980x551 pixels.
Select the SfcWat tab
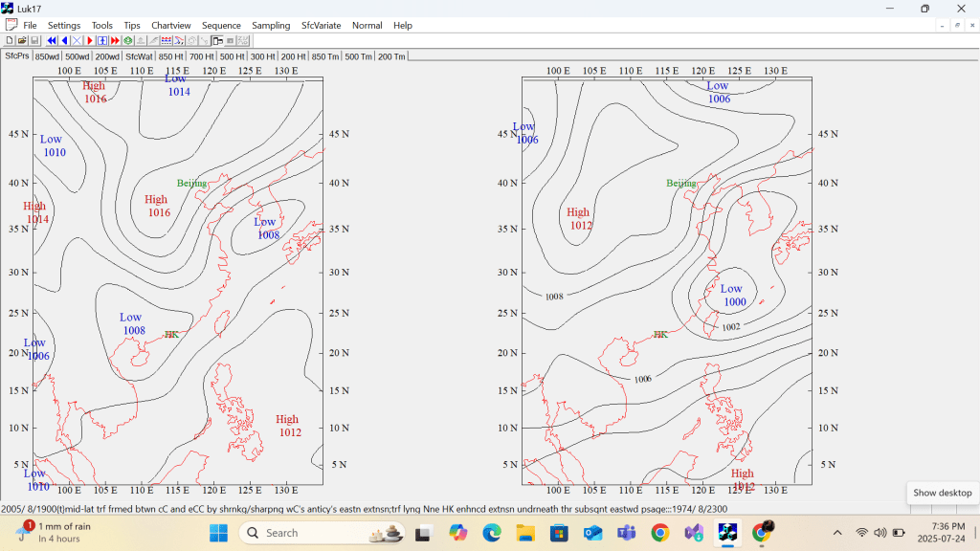140,56
